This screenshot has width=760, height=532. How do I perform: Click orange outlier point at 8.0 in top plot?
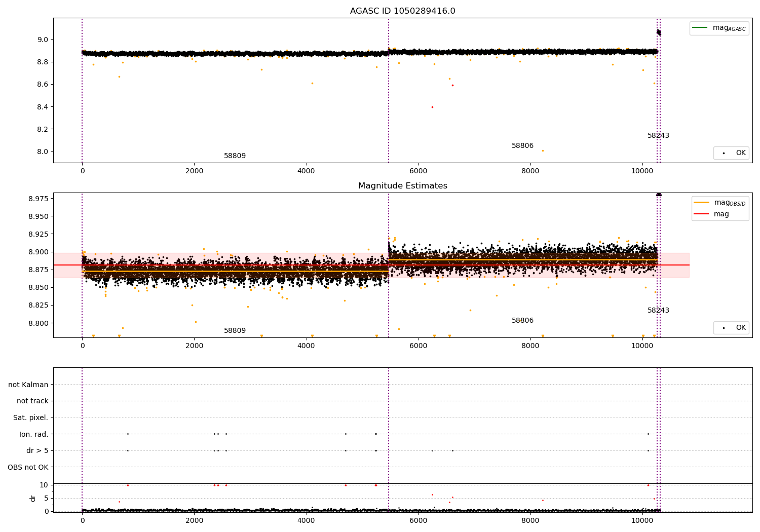[543, 150]
